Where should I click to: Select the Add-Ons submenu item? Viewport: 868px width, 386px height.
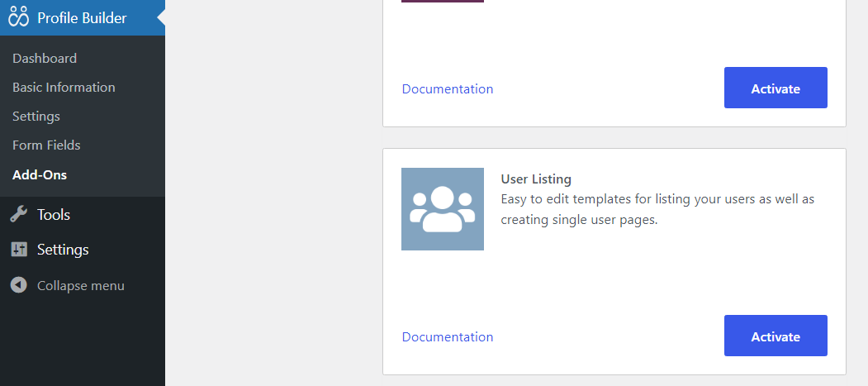40,175
